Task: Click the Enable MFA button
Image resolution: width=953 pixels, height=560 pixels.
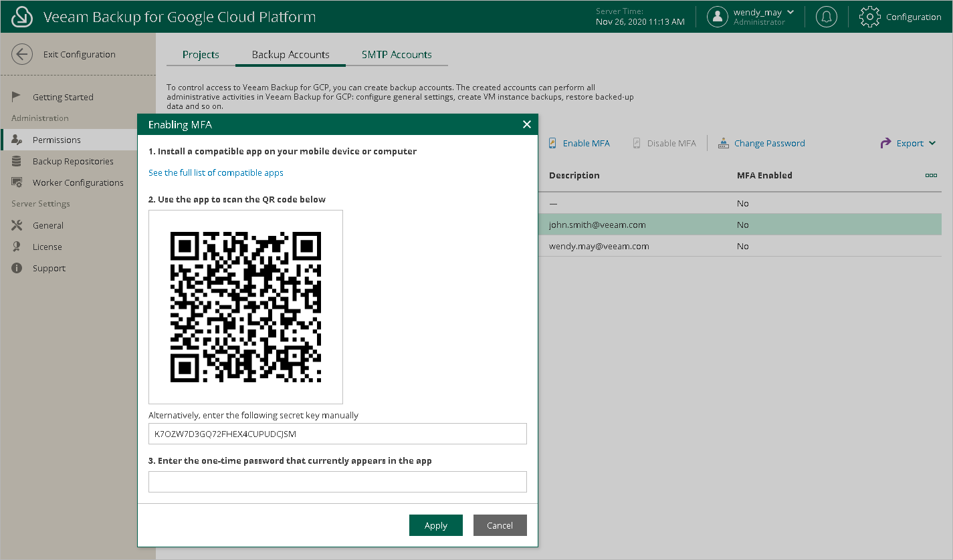Action: [579, 143]
